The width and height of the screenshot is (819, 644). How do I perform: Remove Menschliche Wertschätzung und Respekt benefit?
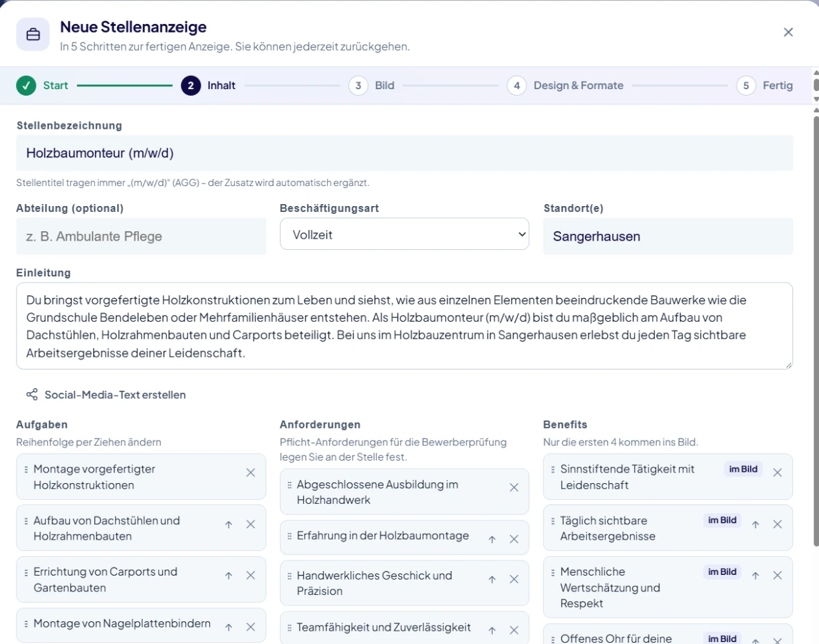(777, 576)
